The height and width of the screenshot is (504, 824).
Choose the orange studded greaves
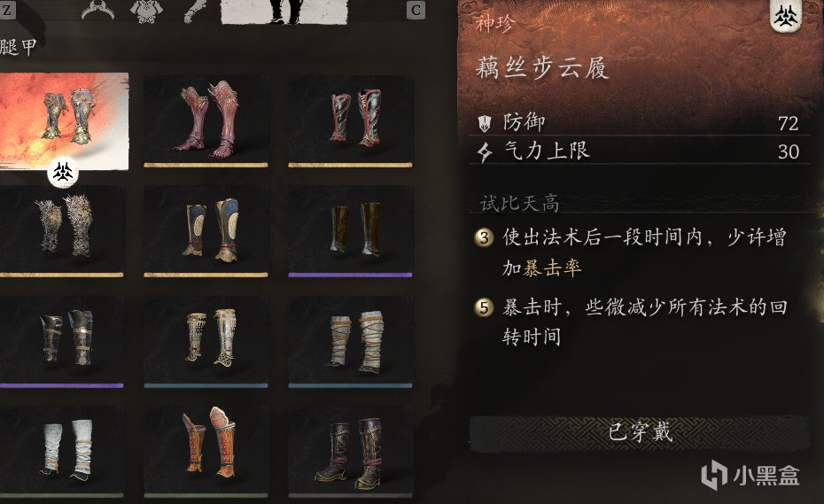[x=206, y=451]
